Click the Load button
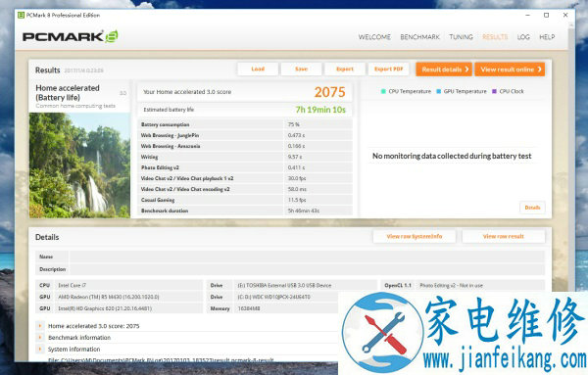Viewport: 588px width, 375px height. click(258, 69)
